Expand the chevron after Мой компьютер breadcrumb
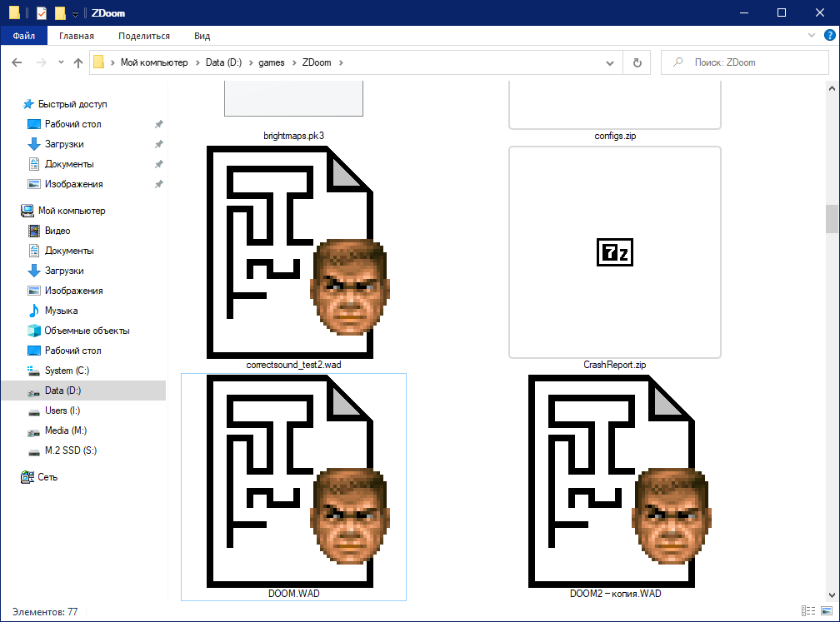Image resolution: width=840 pixels, height=622 pixels. pos(197,62)
